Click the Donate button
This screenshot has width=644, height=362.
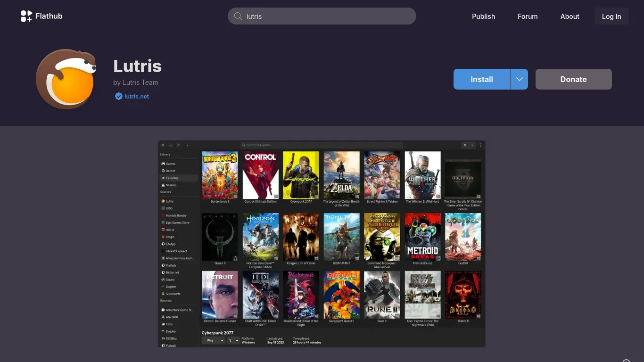(573, 79)
